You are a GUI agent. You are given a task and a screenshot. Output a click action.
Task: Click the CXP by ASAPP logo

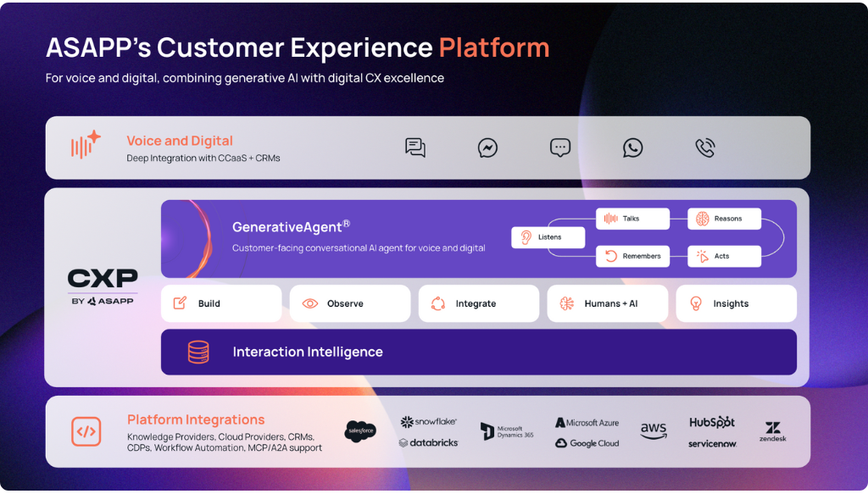(103, 286)
